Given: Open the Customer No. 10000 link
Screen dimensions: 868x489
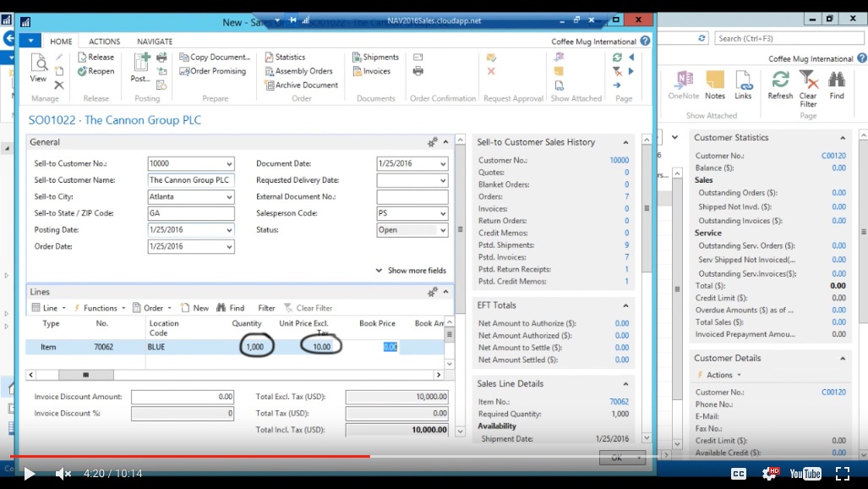Looking at the screenshot, I should tap(619, 160).
